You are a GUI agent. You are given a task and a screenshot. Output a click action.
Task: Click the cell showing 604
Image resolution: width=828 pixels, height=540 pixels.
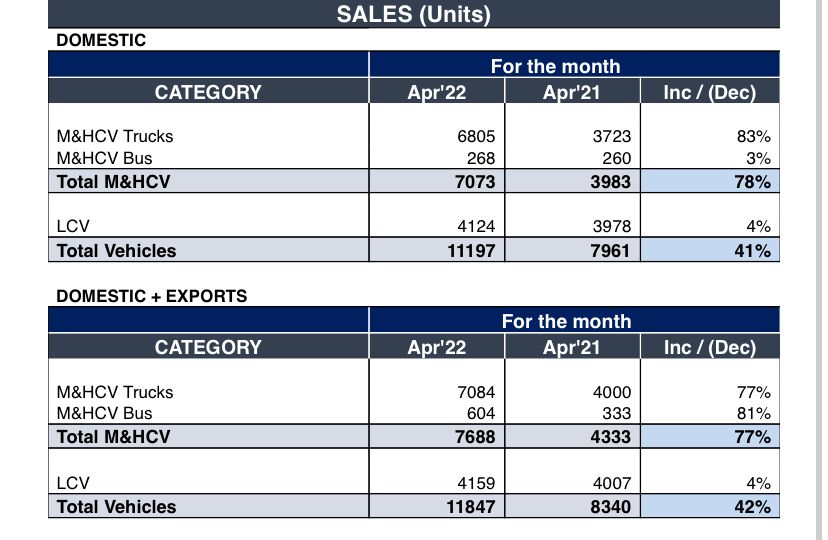tap(482, 413)
